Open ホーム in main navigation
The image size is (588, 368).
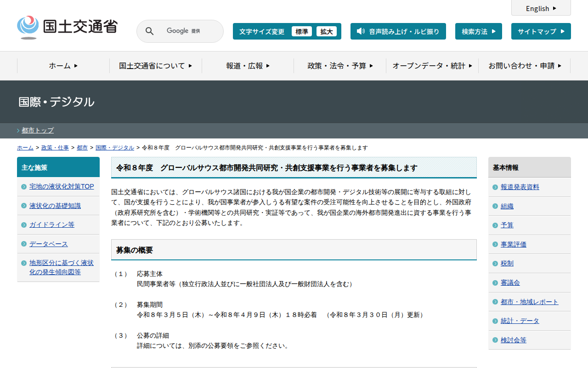point(63,66)
